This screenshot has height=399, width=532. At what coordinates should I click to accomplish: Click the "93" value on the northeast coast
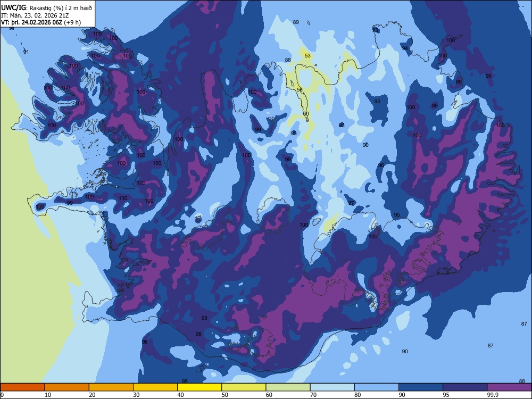point(375,30)
